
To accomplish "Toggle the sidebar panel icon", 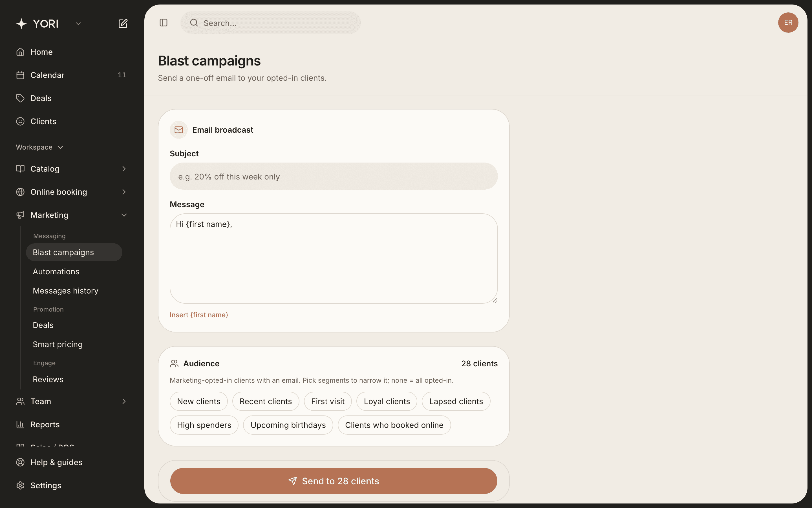I will [164, 23].
